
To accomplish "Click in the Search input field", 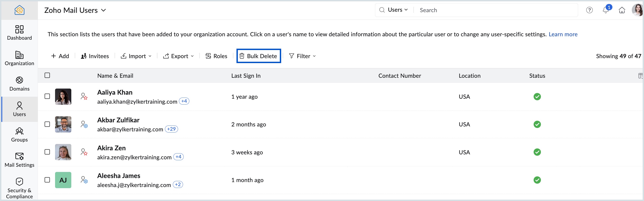I will (498, 10).
